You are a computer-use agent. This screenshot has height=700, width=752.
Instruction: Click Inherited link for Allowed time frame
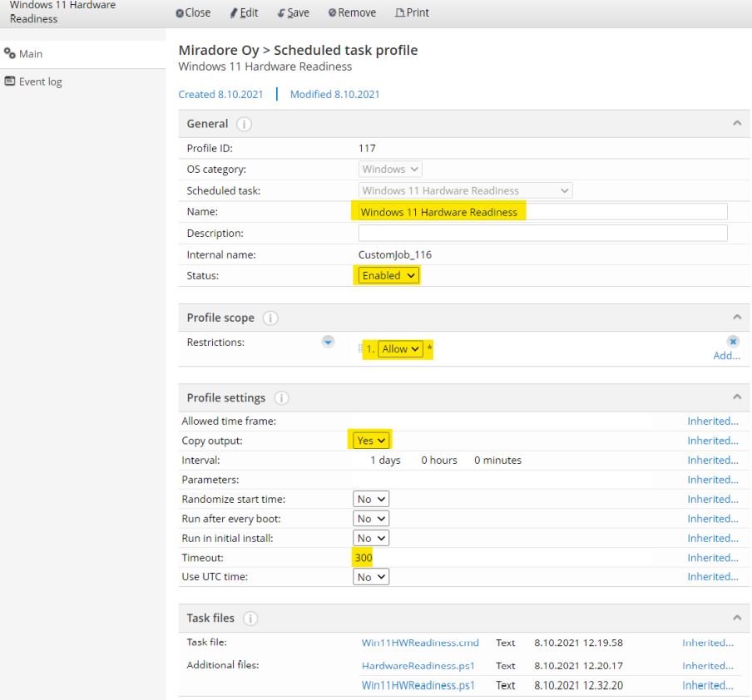(x=713, y=421)
